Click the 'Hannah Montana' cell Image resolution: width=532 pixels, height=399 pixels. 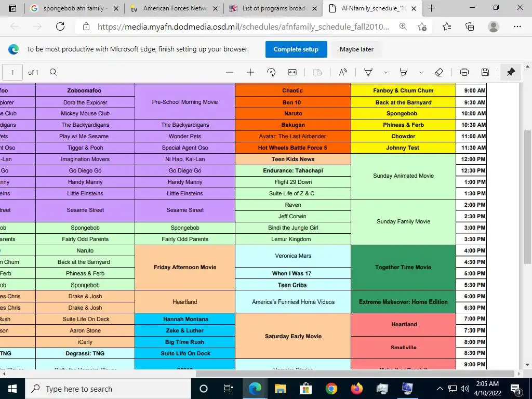(x=185, y=319)
